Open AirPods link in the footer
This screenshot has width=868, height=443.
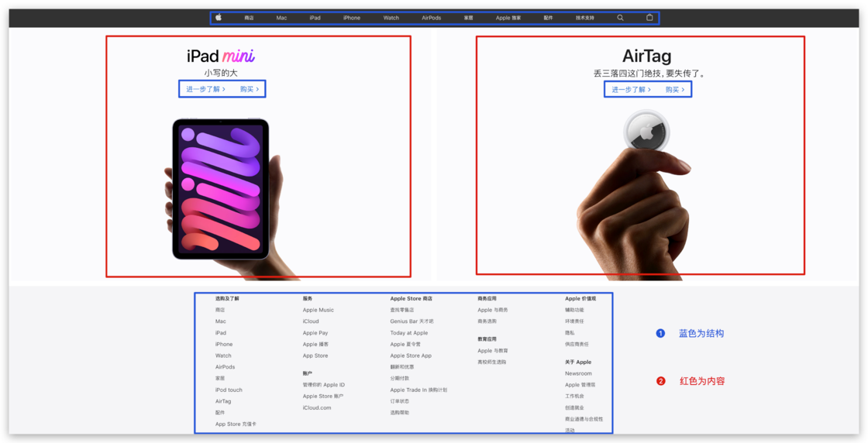pyautogui.click(x=226, y=367)
